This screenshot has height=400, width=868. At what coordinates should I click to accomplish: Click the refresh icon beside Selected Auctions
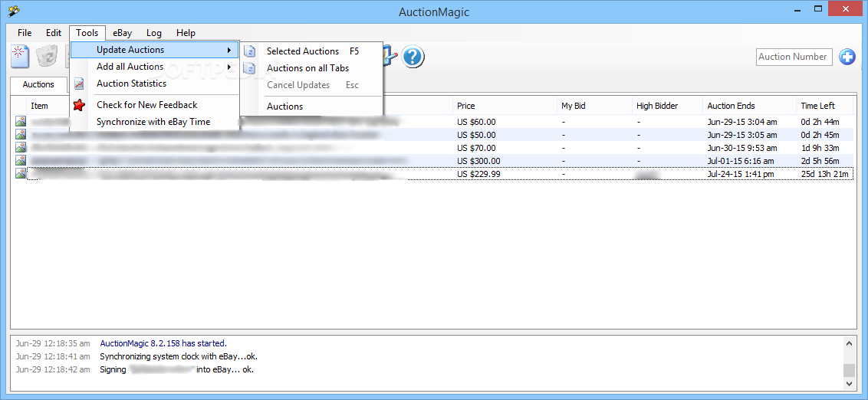click(x=250, y=51)
